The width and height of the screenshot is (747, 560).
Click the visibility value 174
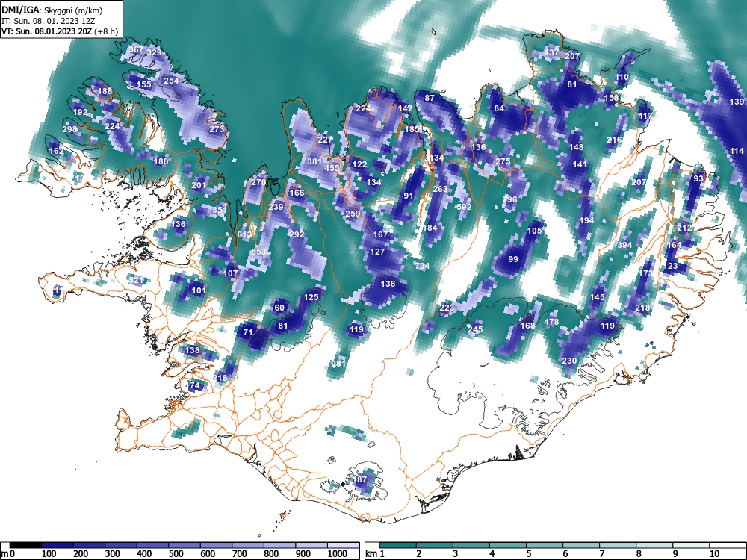193,385
